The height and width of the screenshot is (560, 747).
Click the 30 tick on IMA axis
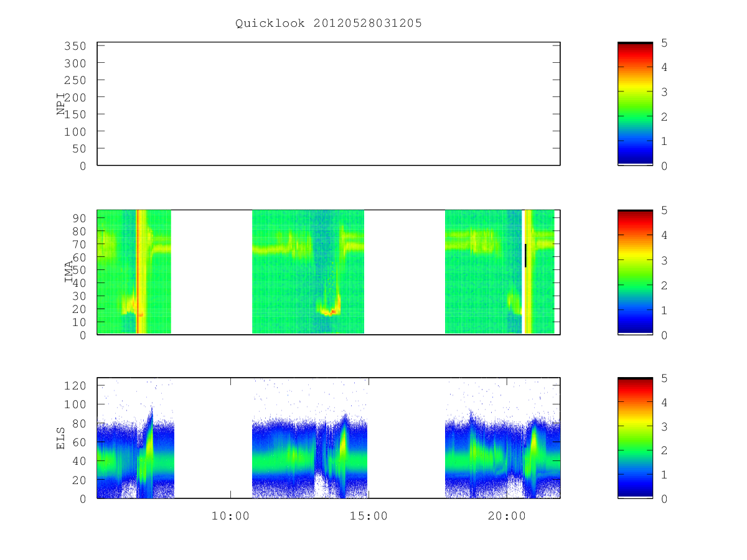[79, 296]
